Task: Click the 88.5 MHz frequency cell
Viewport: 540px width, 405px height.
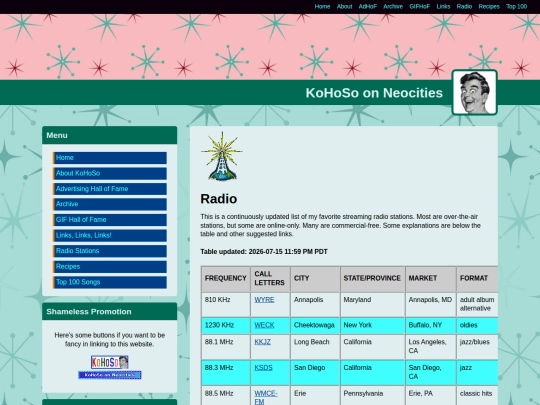Action: (226, 396)
